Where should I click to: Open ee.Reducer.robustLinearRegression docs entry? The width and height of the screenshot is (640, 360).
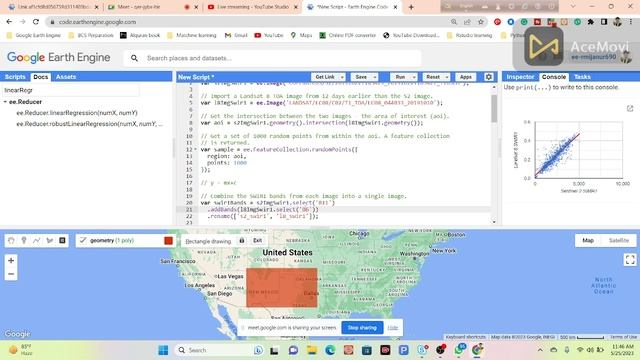point(89,124)
